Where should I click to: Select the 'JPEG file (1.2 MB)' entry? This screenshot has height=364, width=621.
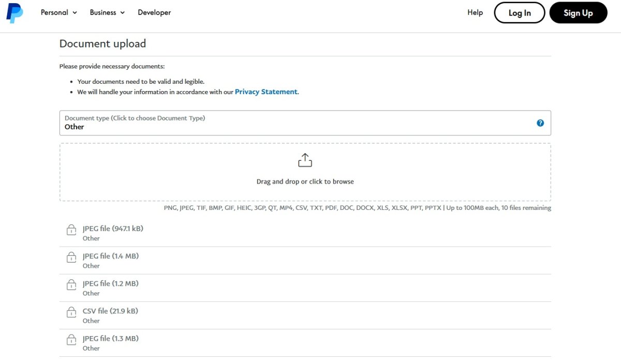[305, 288]
